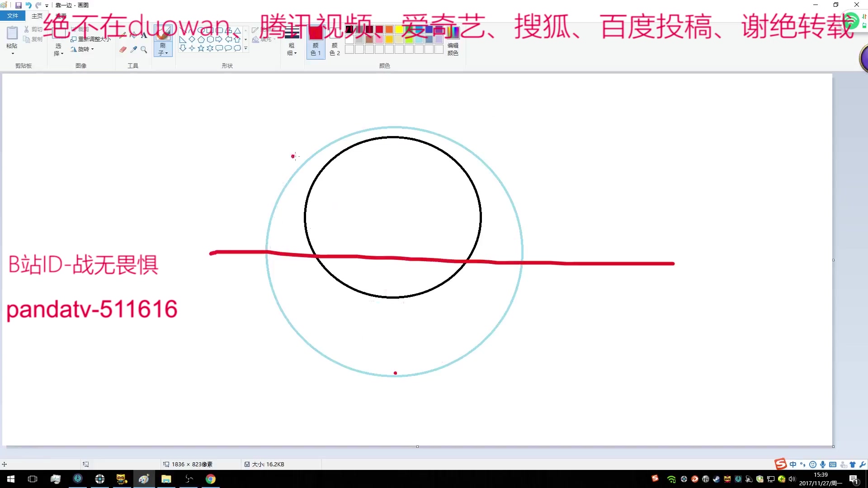Activate Color 1 (颜色 1) selector

pyautogui.click(x=316, y=41)
